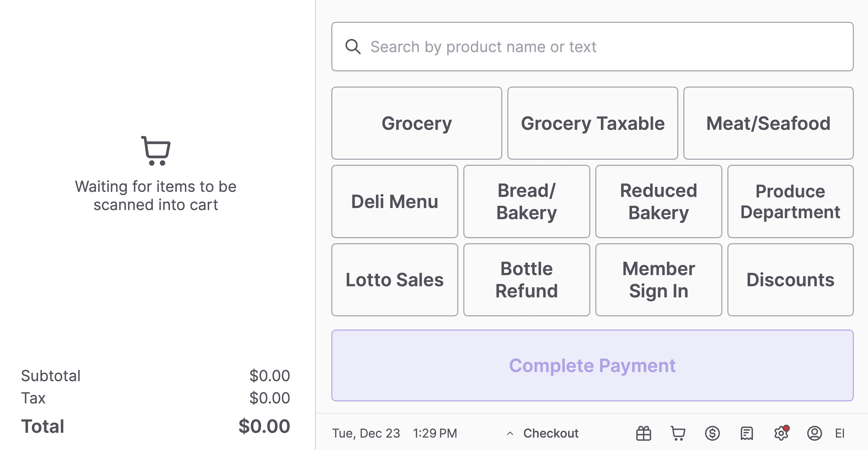Open the Deli Menu
The image size is (868, 450).
(x=395, y=201)
